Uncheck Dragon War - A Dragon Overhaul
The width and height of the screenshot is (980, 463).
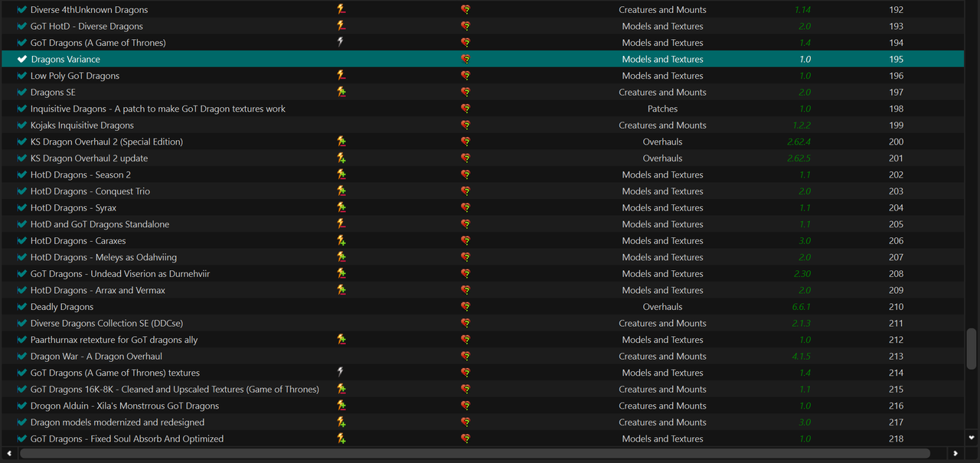click(x=22, y=357)
